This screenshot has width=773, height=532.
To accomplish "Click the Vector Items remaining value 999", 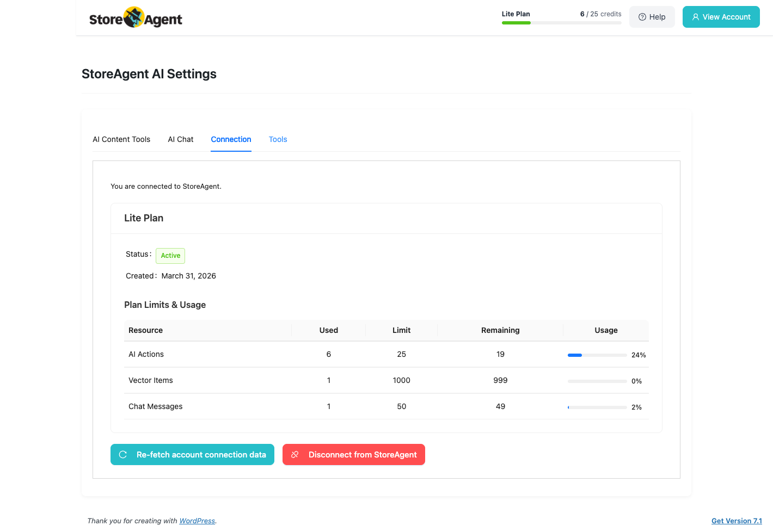I will 500,380.
